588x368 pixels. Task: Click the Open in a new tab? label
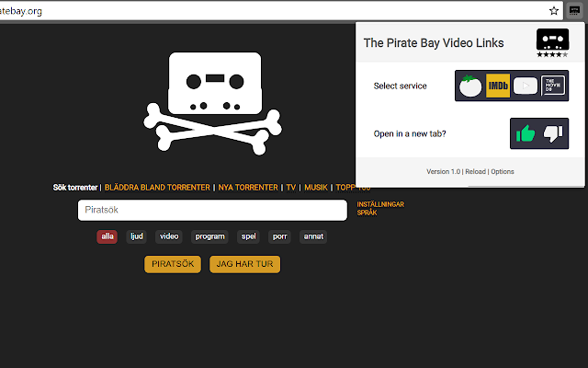[410, 133]
